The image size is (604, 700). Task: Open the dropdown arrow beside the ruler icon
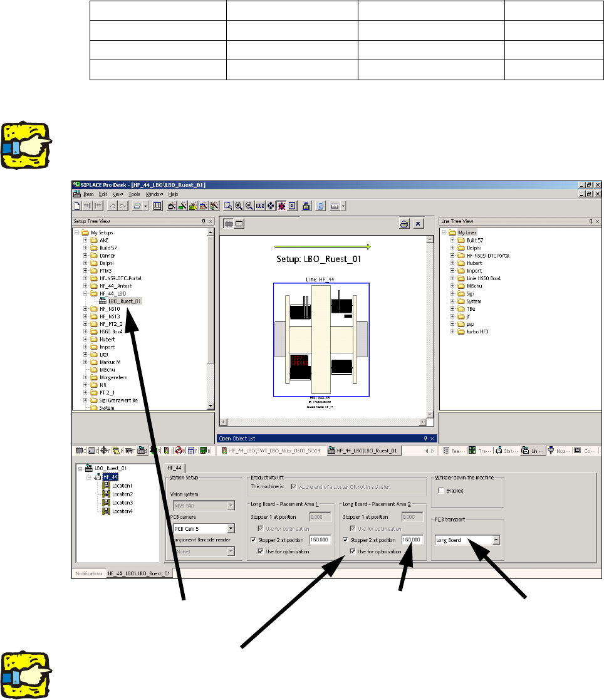coord(343,206)
